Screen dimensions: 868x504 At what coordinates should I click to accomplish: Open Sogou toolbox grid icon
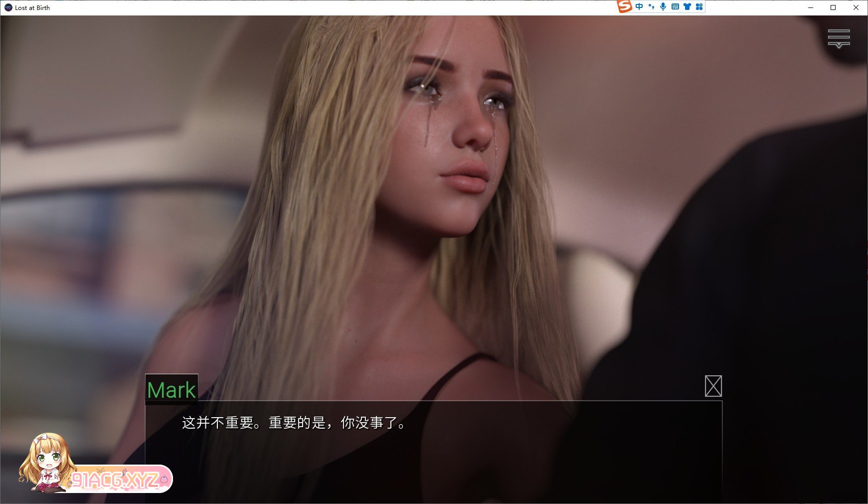tap(699, 6)
